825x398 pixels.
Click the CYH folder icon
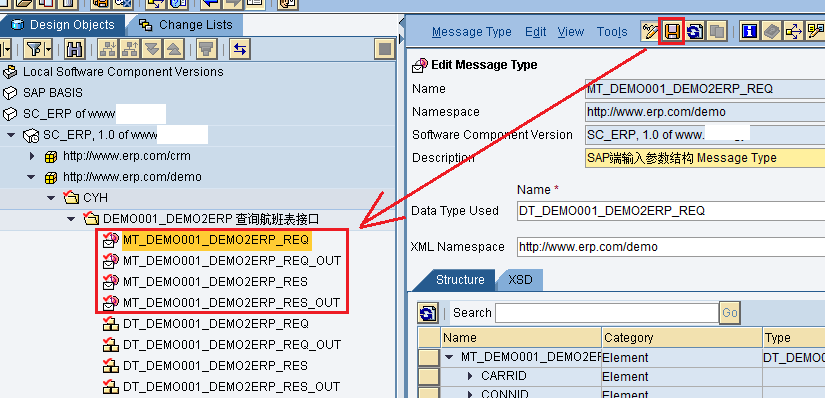[71, 198]
